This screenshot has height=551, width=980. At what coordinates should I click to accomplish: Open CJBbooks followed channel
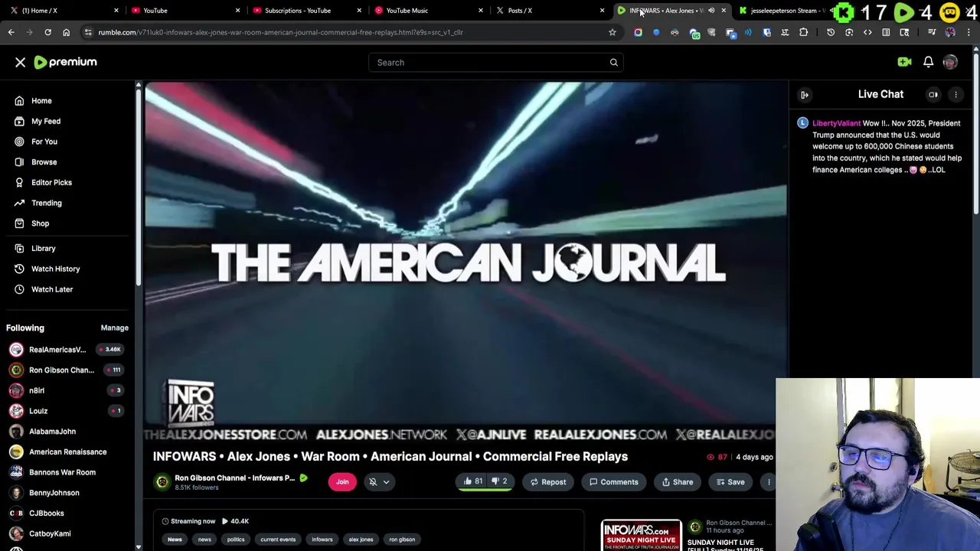coord(46,514)
